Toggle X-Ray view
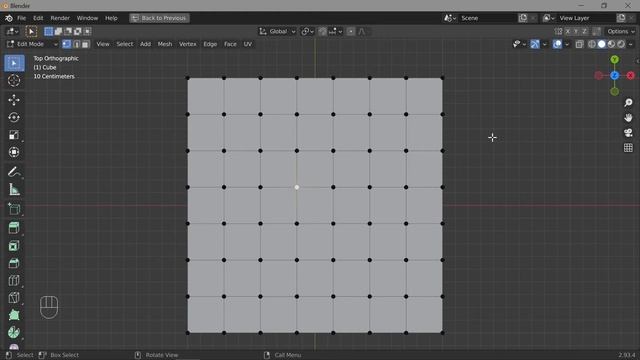Screen dimensions: 640x360 pos(579,44)
